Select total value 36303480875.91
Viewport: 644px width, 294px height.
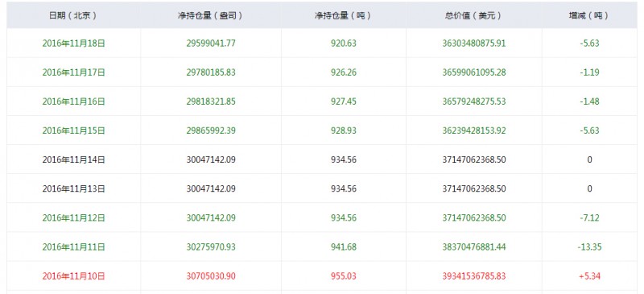(474, 43)
